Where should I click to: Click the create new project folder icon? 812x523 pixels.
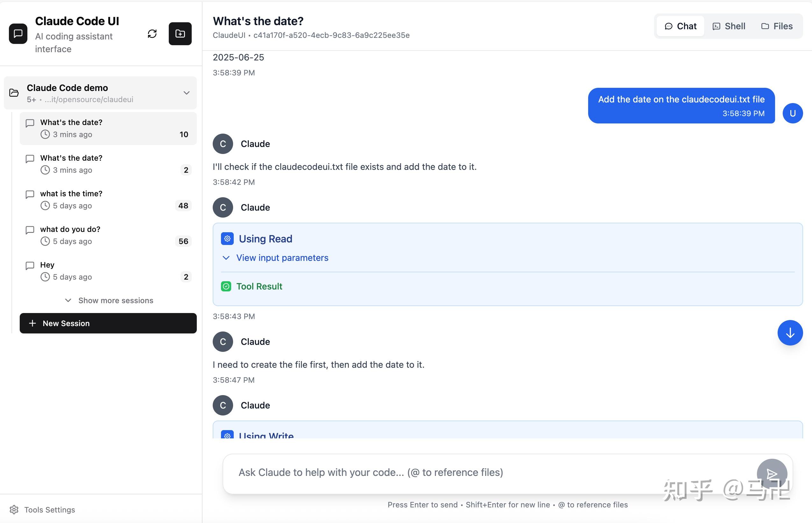click(x=180, y=34)
